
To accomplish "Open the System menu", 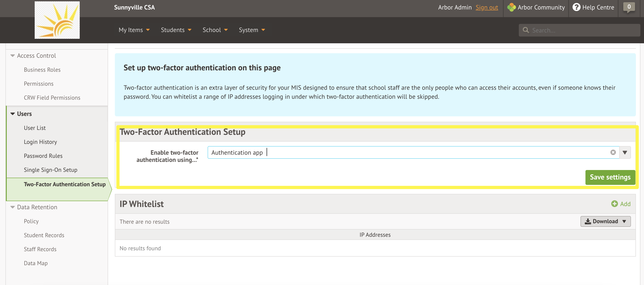I will pos(252,30).
